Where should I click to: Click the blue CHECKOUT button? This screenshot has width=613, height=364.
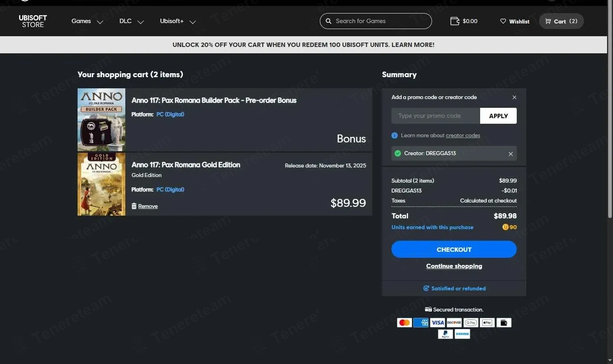tap(453, 249)
